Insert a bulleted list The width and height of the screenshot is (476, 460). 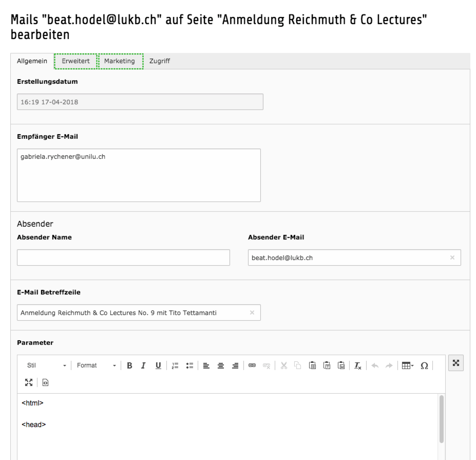click(189, 365)
